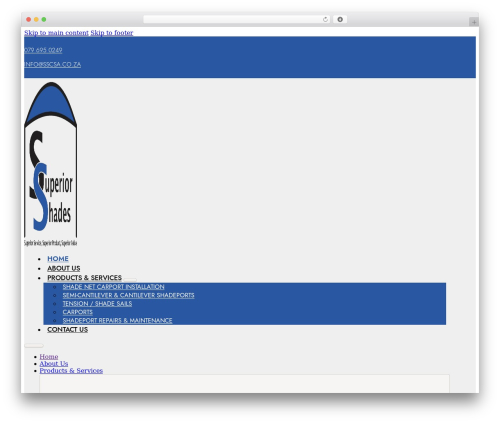Click the lower Home link
Screen dimensions: 500x423
(49, 357)
